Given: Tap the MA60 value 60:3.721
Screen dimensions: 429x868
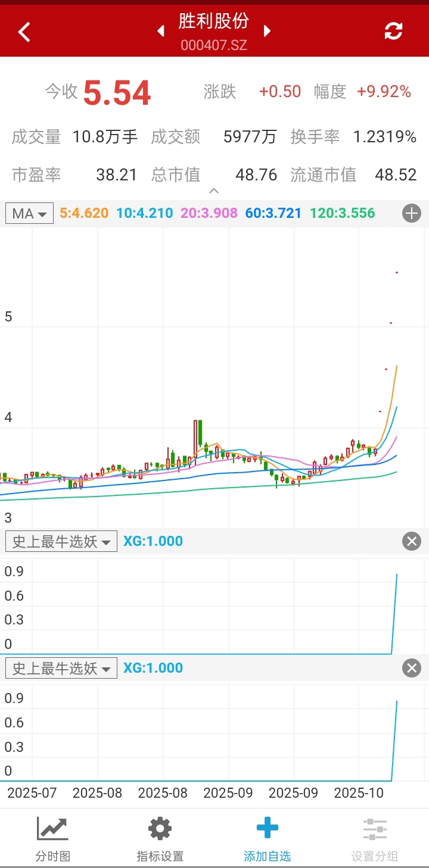Looking at the screenshot, I should click(273, 213).
